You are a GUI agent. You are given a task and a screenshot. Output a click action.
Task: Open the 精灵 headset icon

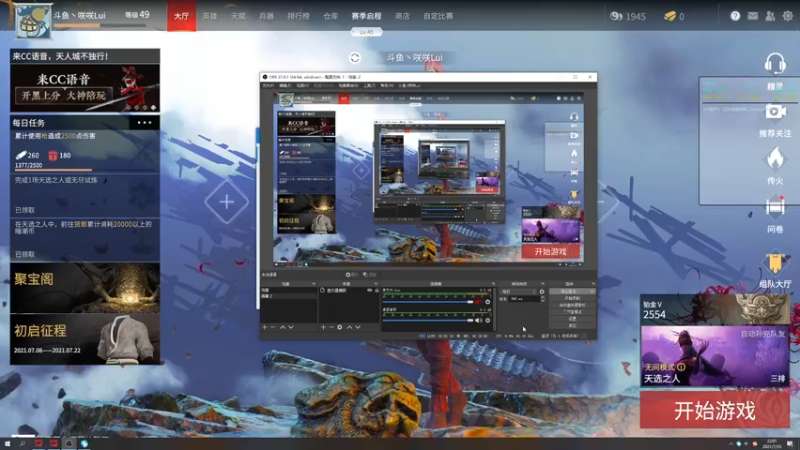(x=774, y=65)
